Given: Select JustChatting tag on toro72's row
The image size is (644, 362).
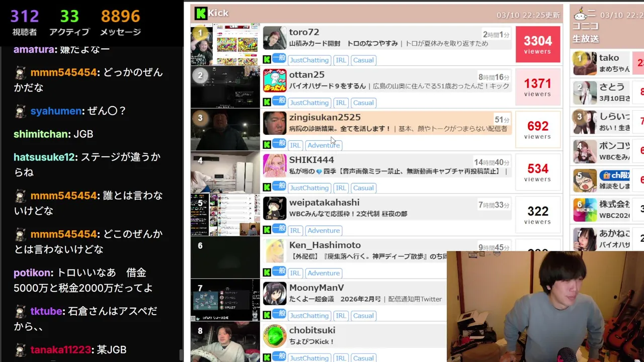Looking at the screenshot, I should click(x=309, y=60).
